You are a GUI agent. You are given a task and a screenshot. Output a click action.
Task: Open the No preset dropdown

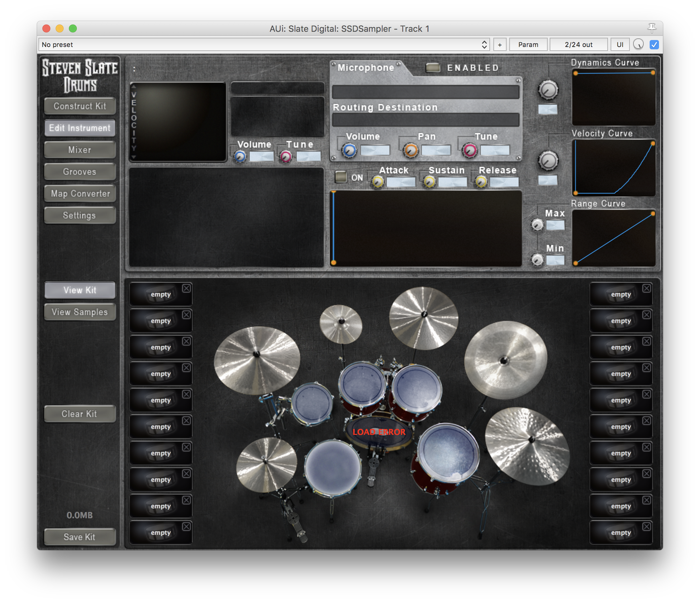coord(265,45)
